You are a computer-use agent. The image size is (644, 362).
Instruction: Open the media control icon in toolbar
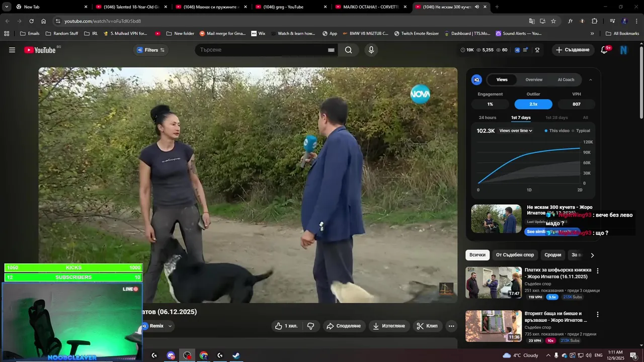[x=612, y=21]
